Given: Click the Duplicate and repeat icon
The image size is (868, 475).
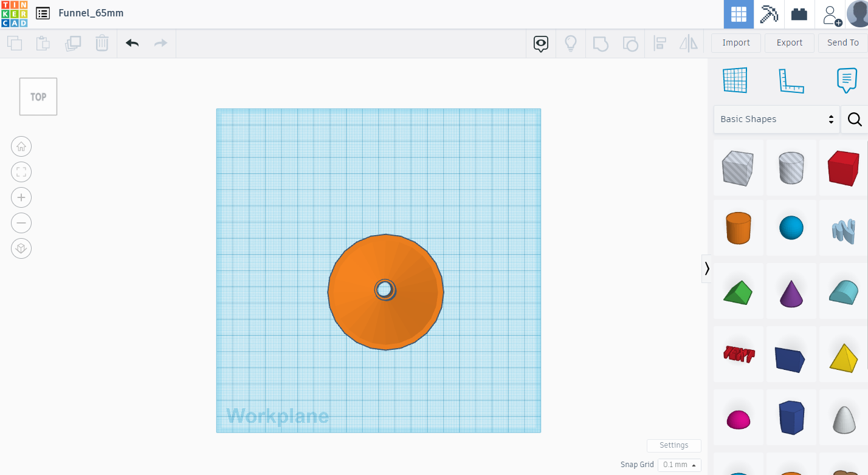Looking at the screenshot, I should click(73, 43).
